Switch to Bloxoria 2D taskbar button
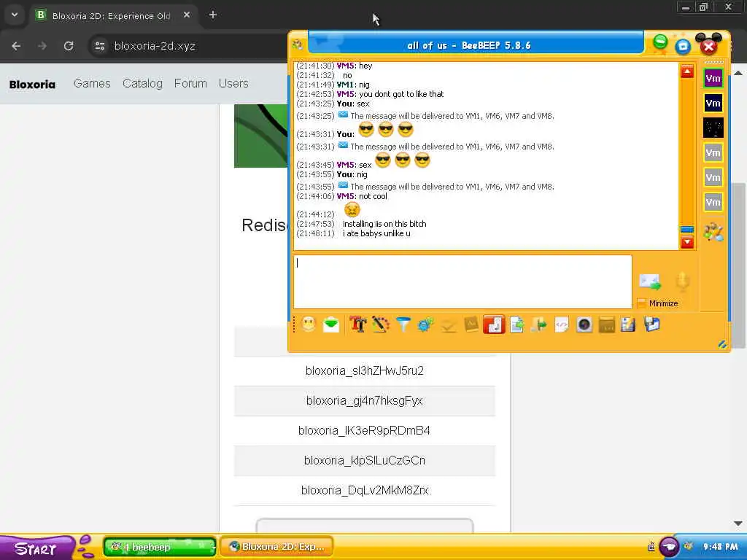 click(x=276, y=547)
